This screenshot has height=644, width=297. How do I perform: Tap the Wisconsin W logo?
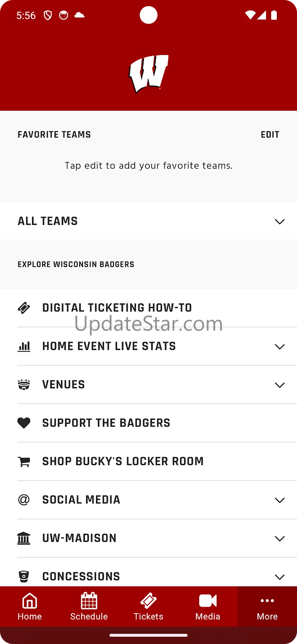tap(148, 74)
